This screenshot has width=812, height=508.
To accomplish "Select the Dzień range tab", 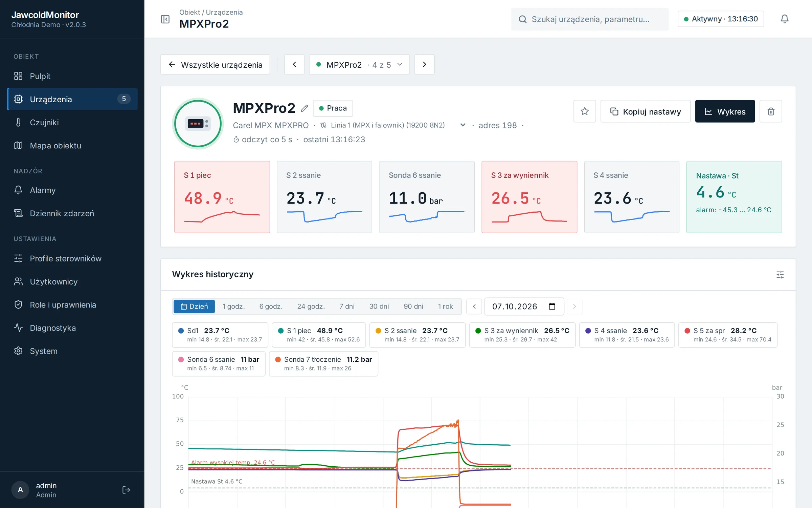I will (x=194, y=306).
